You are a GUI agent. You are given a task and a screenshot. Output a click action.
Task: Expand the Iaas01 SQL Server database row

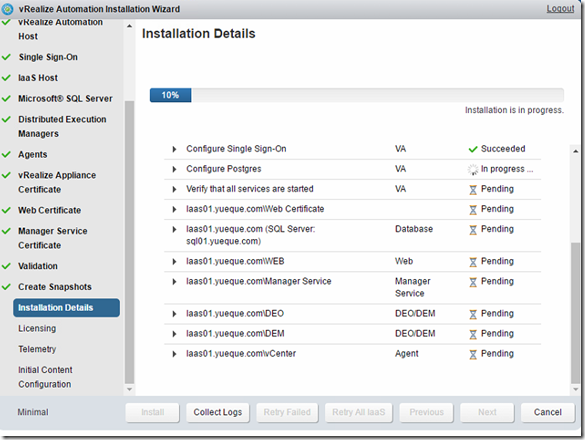click(x=174, y=229)
